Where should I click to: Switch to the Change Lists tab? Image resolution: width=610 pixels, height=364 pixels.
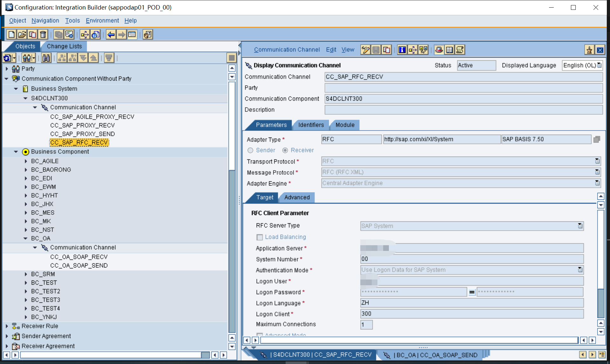[64, 46]
